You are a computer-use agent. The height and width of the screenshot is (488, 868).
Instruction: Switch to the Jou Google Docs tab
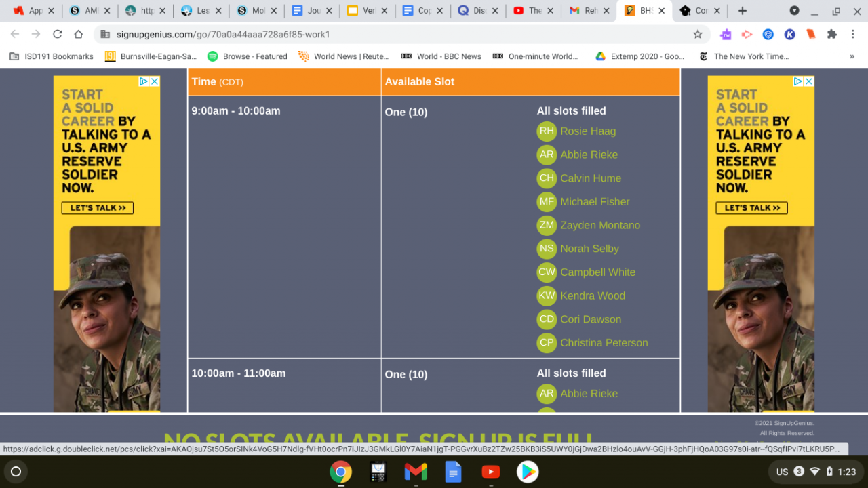click(311, 11)
